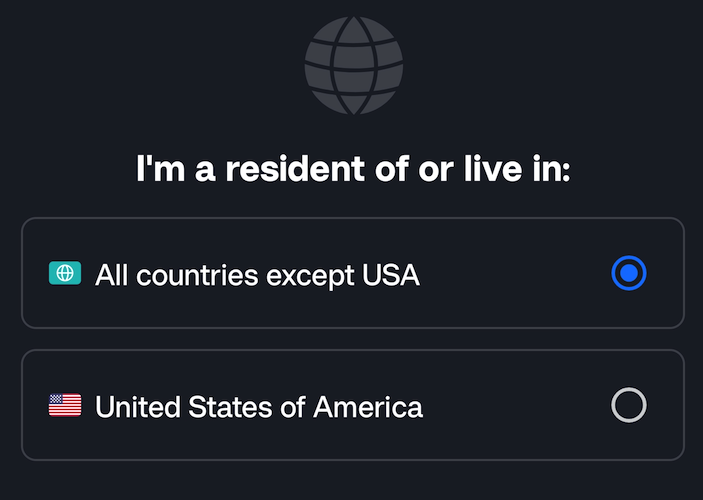Tap the word "of" in United States option
Screen dimensions: 703x500
(x=293, y=407)
